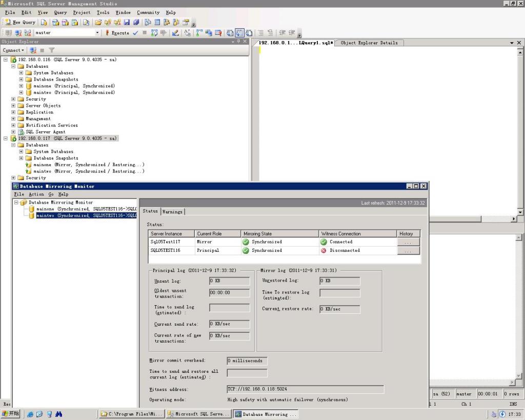Click the History button for SQL05TEST116
This screenshot has height=420, width=525.
click(x=408, y=251)
